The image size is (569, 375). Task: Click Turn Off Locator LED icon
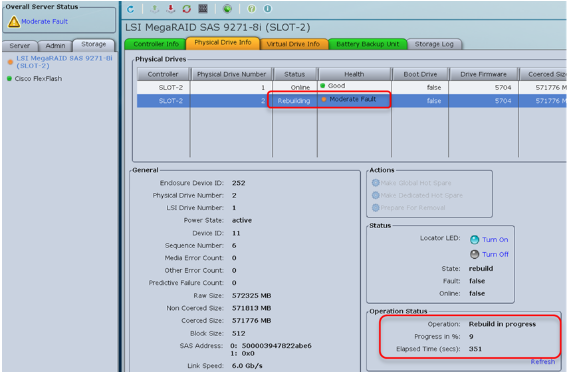pyautogui.click(x=475, y=254)
